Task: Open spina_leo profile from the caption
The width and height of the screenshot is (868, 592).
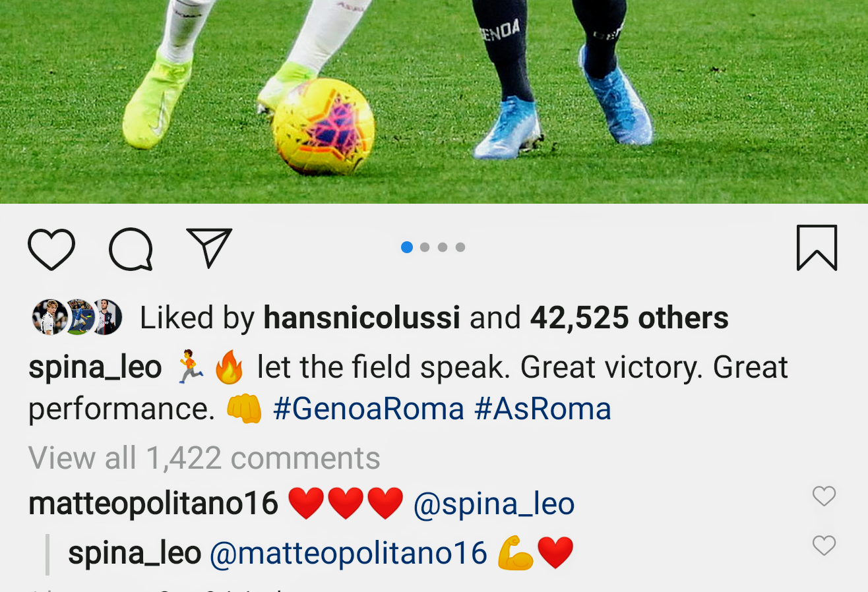Action: (x=95, y=367)
